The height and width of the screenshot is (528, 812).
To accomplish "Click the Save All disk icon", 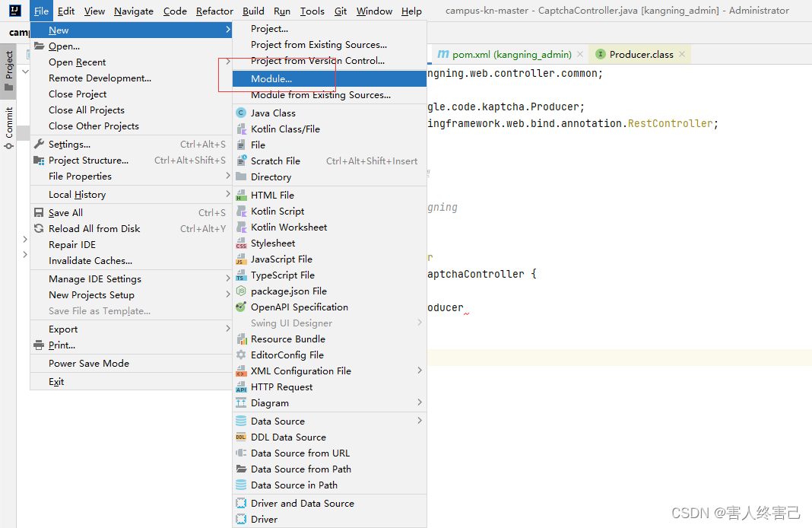I will point(39,212).
